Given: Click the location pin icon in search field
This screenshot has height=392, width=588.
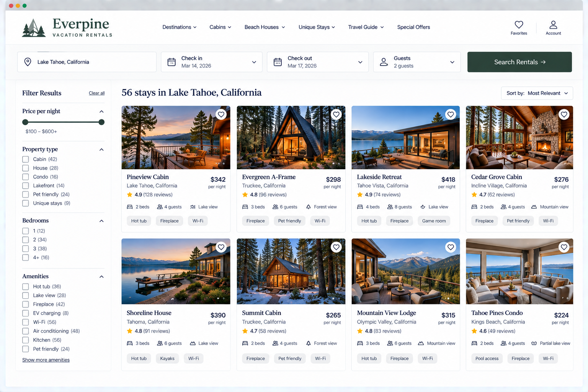Looking at the screenshot, I should click(x=28, y=62).
